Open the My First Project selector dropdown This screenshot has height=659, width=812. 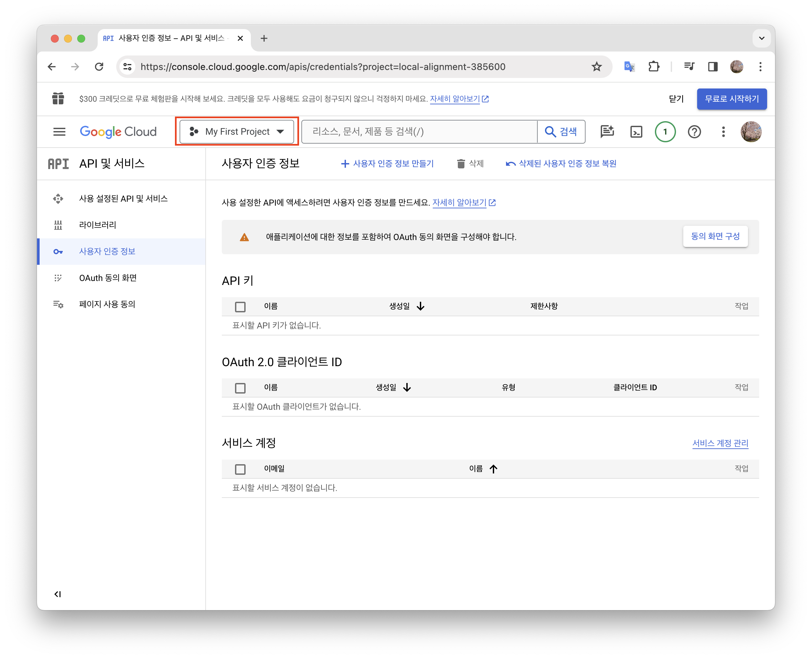(x=237, y=132)
